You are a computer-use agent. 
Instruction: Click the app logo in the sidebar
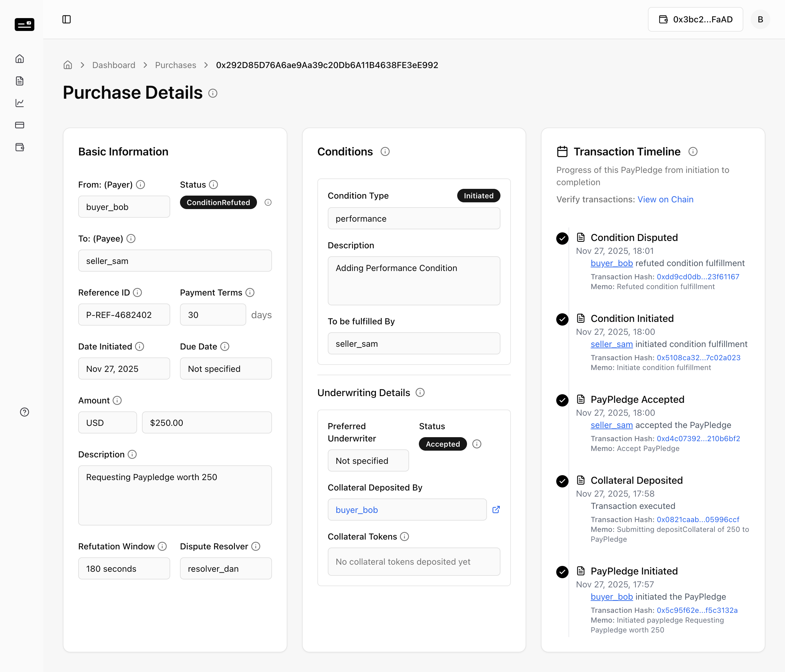click(x=25, y=25)
